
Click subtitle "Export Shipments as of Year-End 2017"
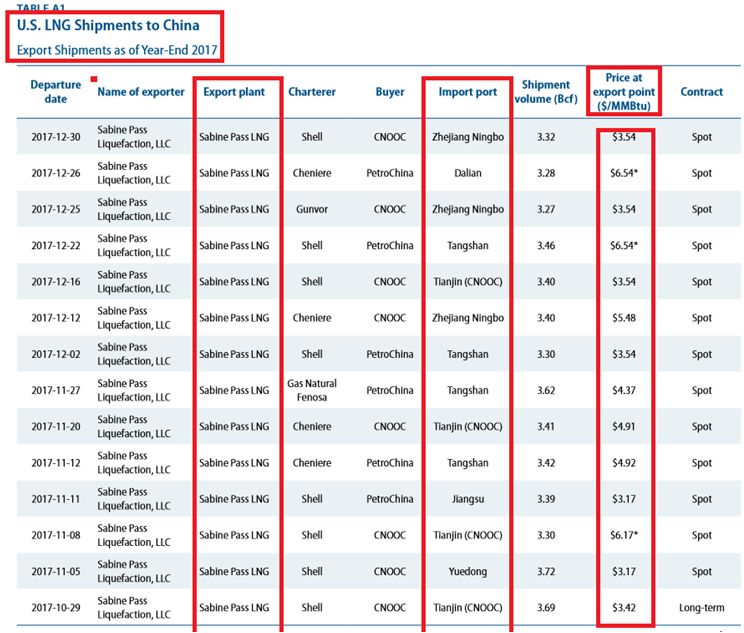pos(117,50)
